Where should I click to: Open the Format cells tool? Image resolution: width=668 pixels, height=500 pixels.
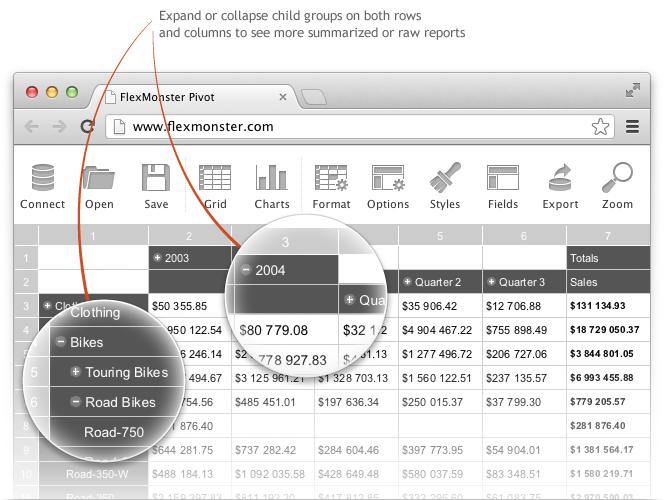331,178
